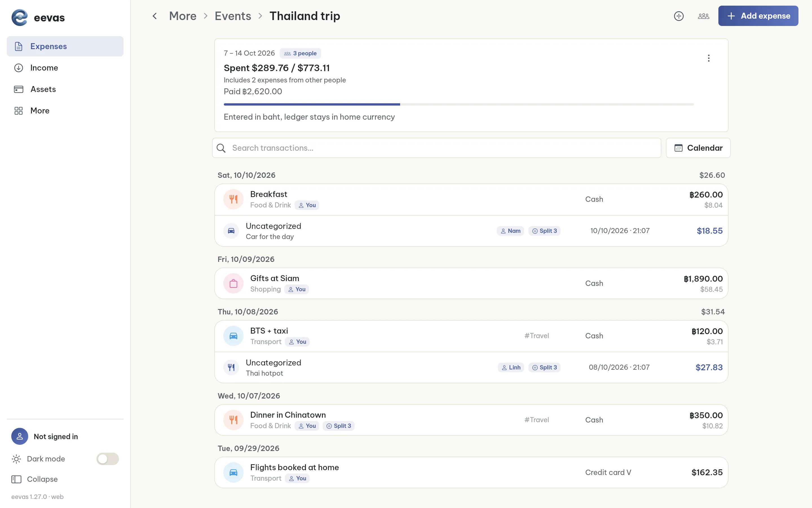Screen dimensions: 812x508
Task: Click the Thai hotpot utensils icon
Action: click(x=231, y=367)
